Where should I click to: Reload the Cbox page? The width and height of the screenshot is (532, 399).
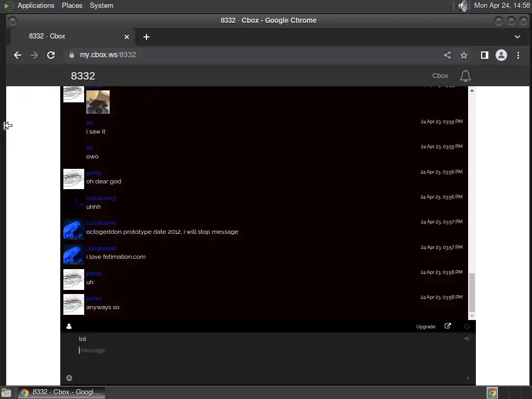click(51, 55)
